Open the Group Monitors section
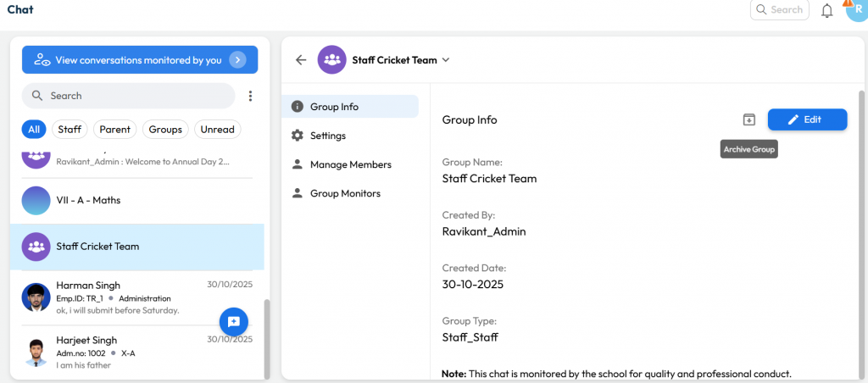This screenshot has height=383, width=868. point(345,193)
